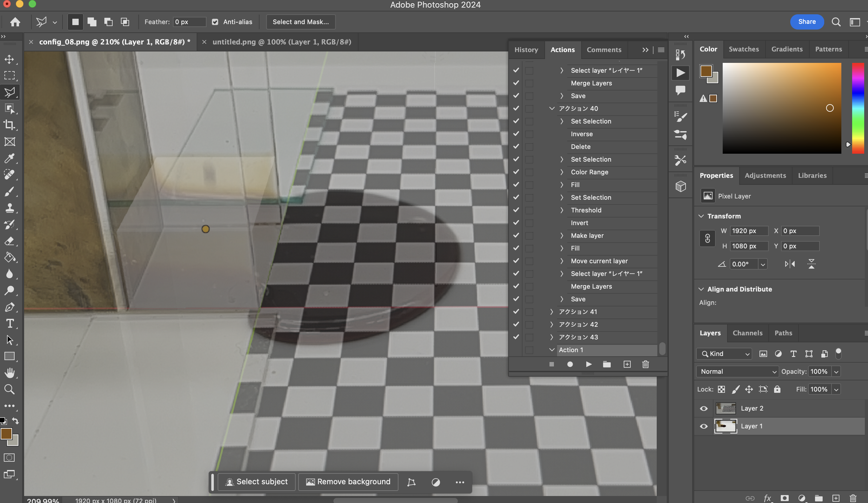The image size is (868, 503).
Task: Select the Hand tool
Action: [x=9, y=373]
